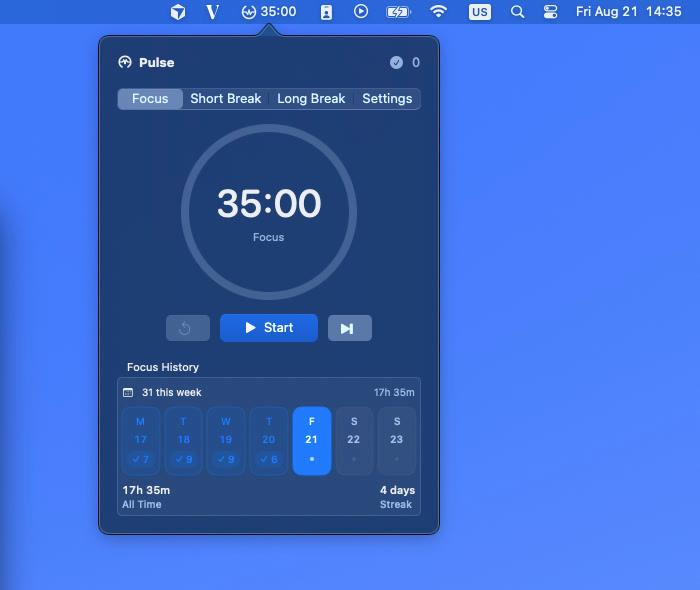The image size is (700, 590).
Task: Open the Wi-Fi menu
Action: [x=438, y=11]
